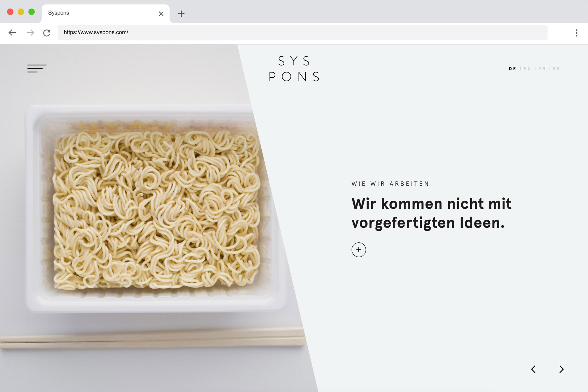Advance to next slide arrow
Image resolution: width=588 pixels, height=392 pixels.
pyautogui.click(x=562, y=369)
